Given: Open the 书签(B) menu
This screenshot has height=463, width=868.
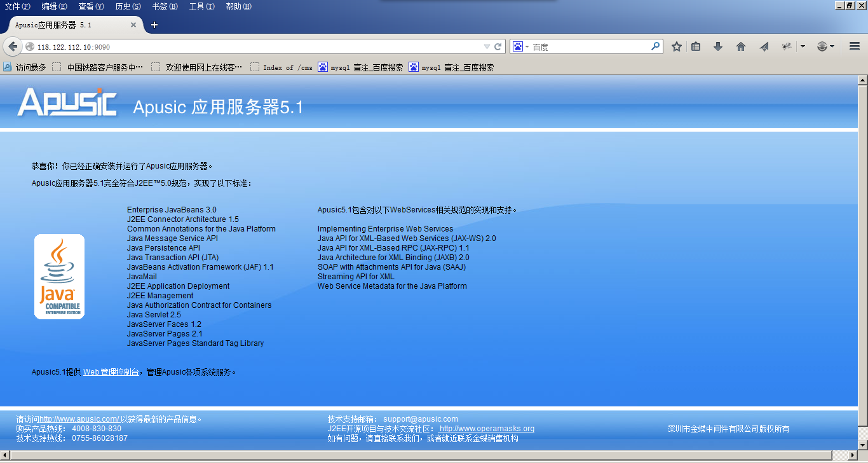Looking at the screenshot, I should [x=165, y=6].
